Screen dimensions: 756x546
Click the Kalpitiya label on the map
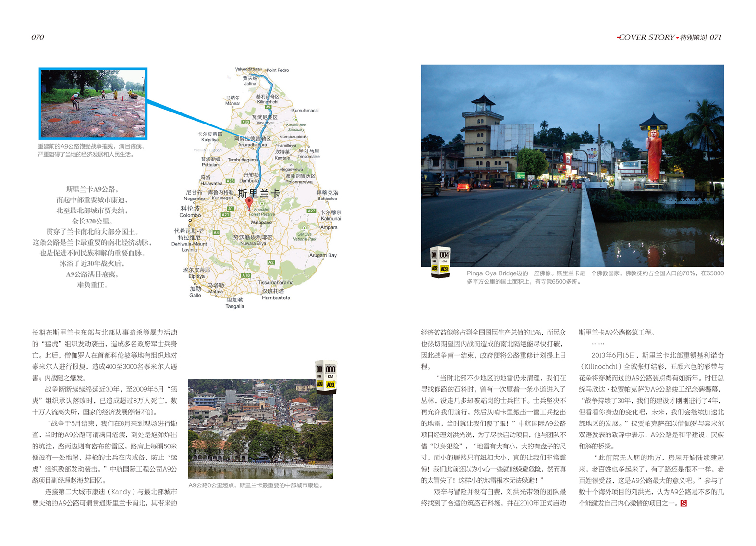click(210, 140)
